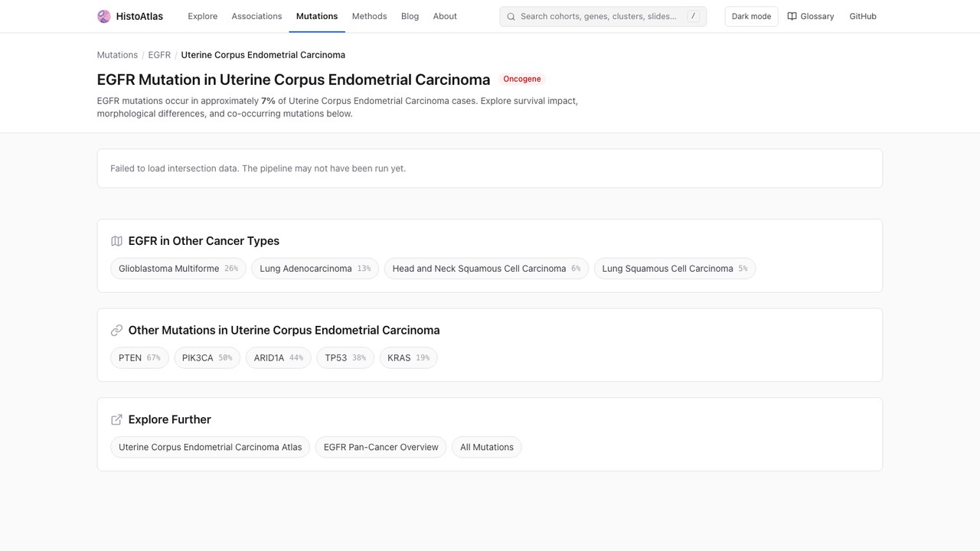Open the Explore nav tab

203,16
